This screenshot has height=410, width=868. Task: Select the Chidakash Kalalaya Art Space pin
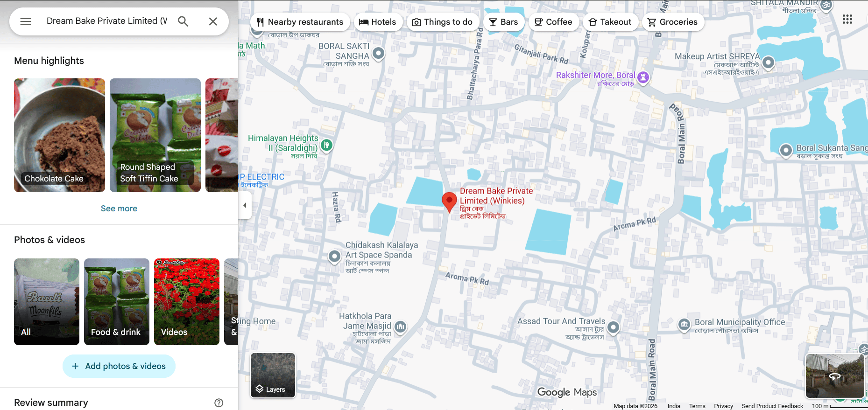pos(334,256)
